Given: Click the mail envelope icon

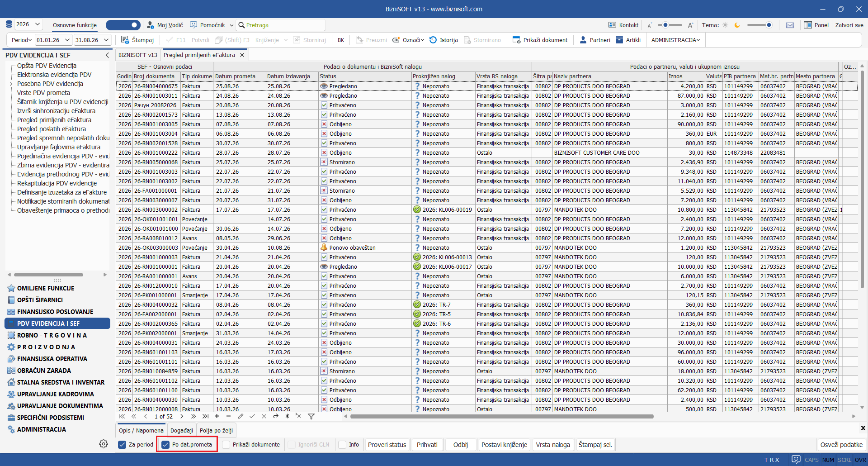Looking at the screenshot, I should 790,25.
